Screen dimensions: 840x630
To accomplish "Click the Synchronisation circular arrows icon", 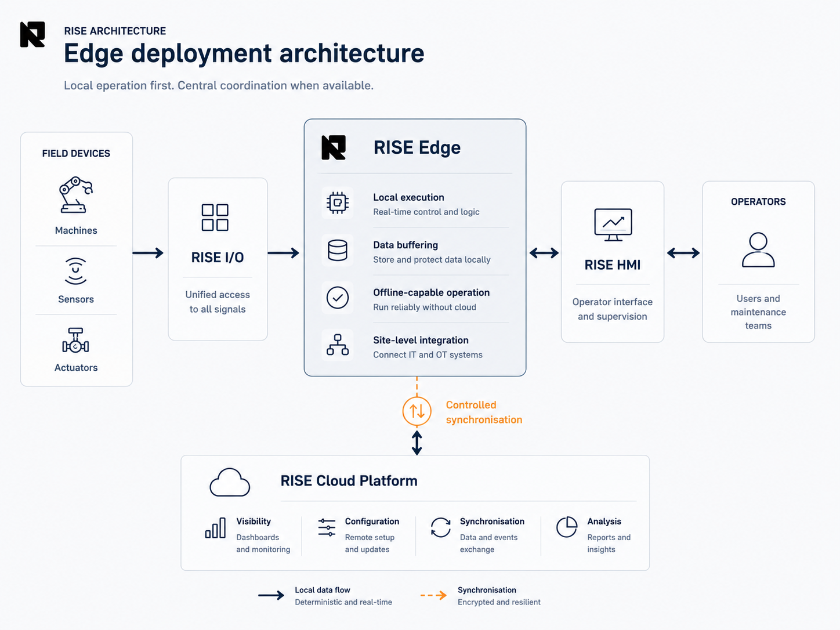I will point(441,527).
